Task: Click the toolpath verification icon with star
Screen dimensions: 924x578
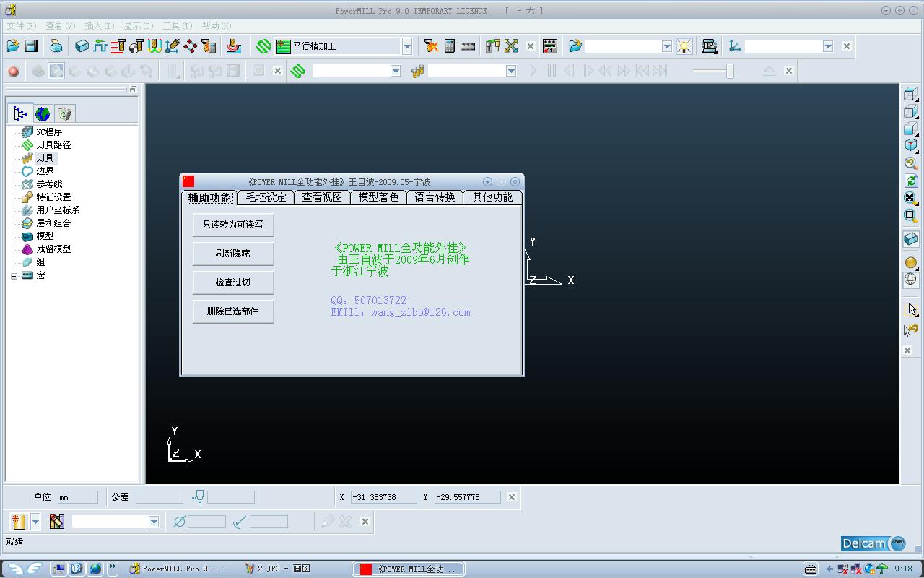Action: tap(431, 46)
